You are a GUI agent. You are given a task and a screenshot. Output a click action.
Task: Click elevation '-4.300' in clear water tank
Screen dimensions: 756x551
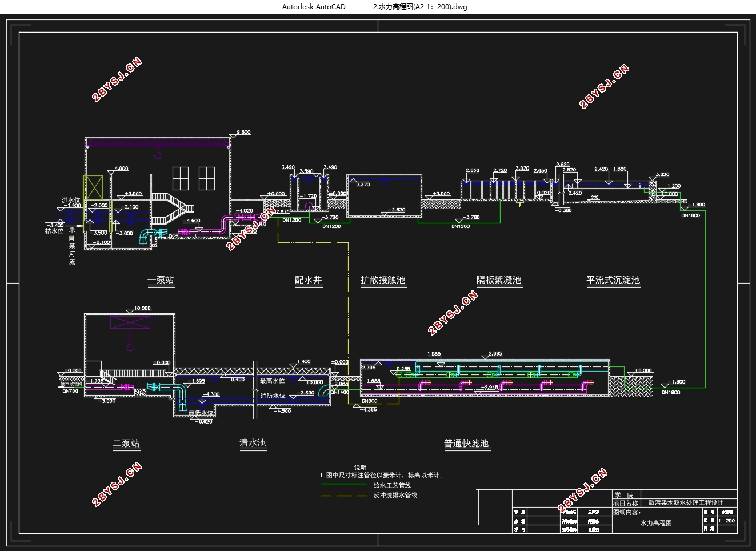pos(211,394)
